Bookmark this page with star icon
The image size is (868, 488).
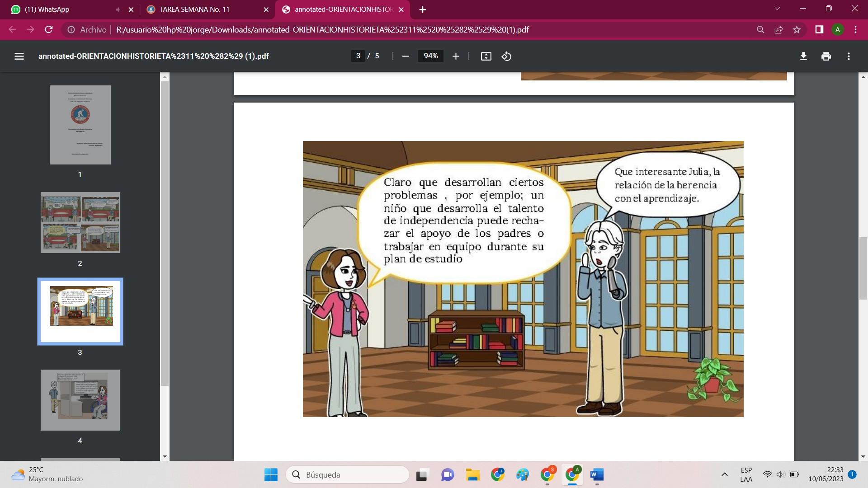797,30
